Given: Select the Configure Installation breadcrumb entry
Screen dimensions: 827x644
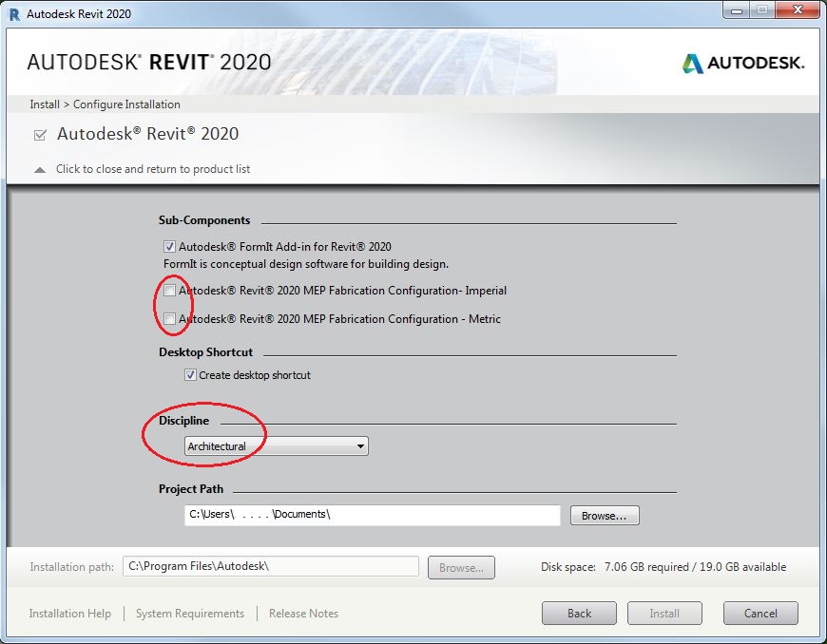Looking at the screenshot, I should [125, 104].
